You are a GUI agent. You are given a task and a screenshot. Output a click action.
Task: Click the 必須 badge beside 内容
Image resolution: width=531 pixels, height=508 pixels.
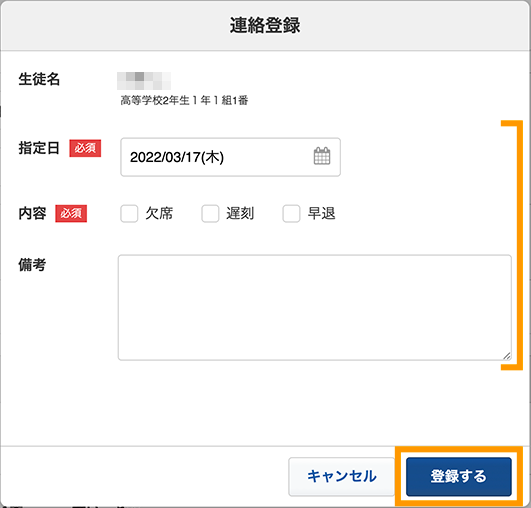(71, 214)
